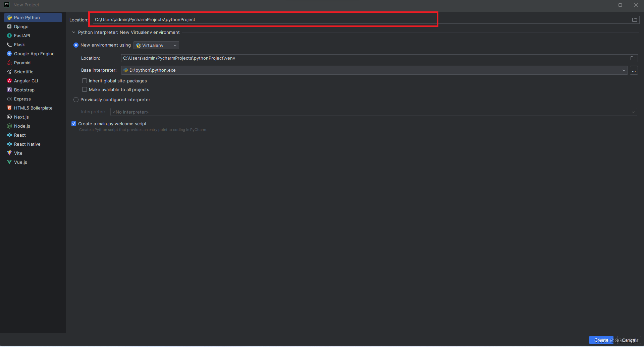The width and height of the screenshot is (644, 347).
Task: Browse for venv location folder icon
Action: click(633, 58)
